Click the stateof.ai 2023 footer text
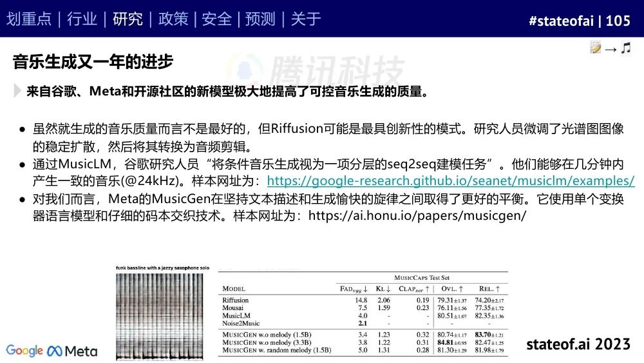 [578, 344]
